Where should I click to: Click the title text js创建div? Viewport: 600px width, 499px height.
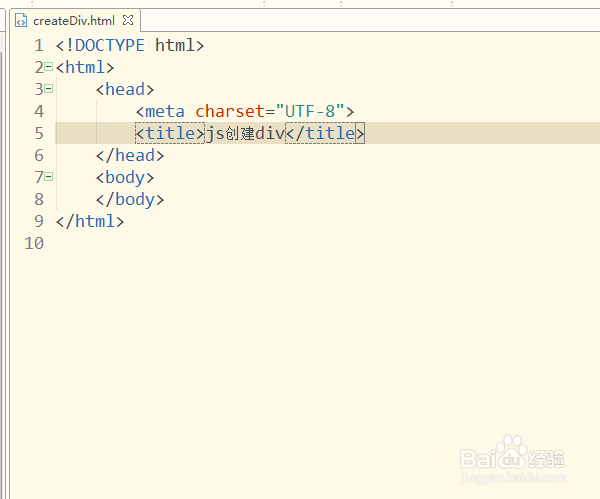(245, 134)
